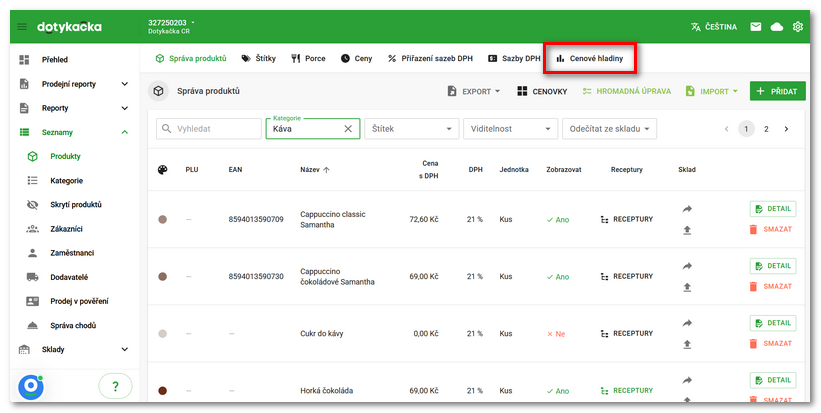
Task: Click the color palette column header icon
Action: coord(163,170)
